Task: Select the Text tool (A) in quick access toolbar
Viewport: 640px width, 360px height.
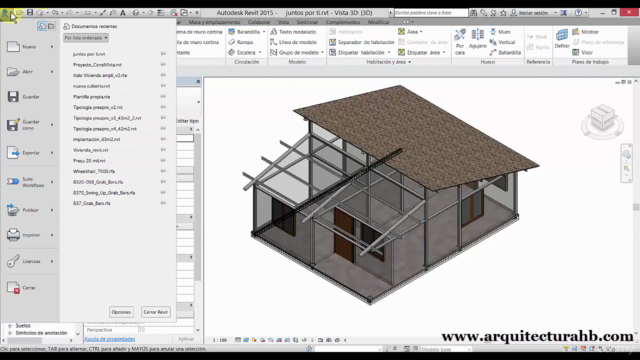Action: pyautogui.click(x=122, y=13)
